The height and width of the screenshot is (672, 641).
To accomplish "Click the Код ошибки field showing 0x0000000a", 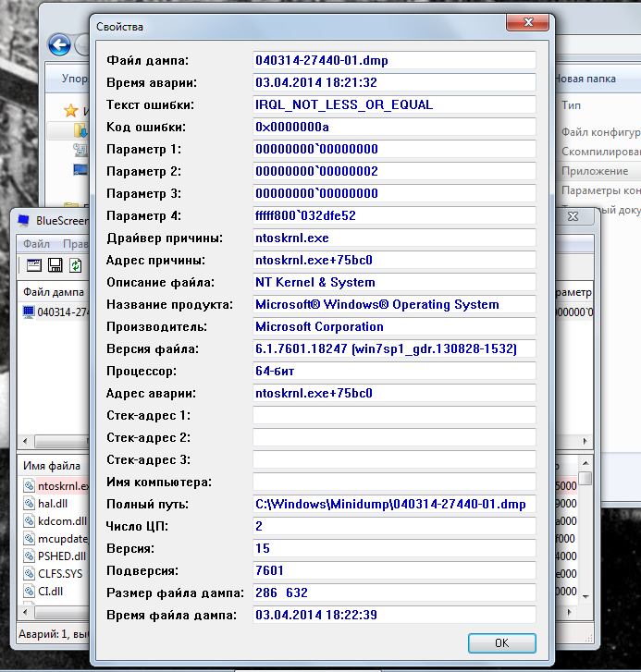I will pyautogui.click(x=394, y=127).
